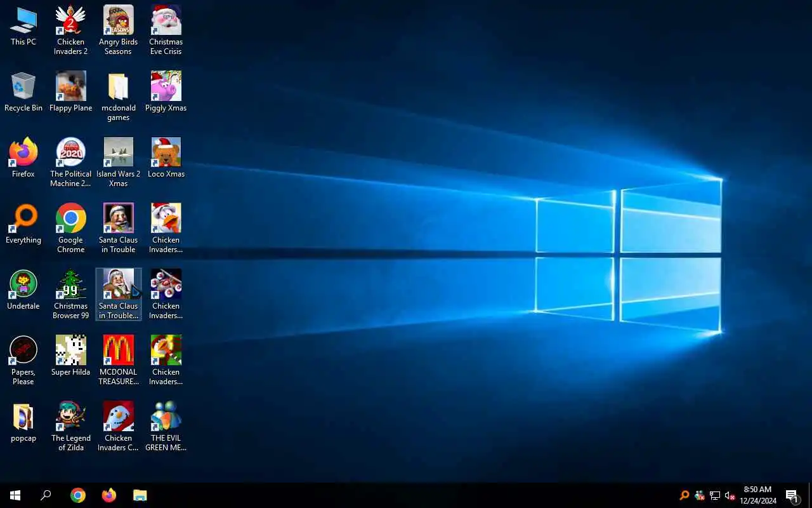The width and height of the screenshot is (812, 508).
Task: Open the Everything tray icon
Action: [x=684, y=495]
